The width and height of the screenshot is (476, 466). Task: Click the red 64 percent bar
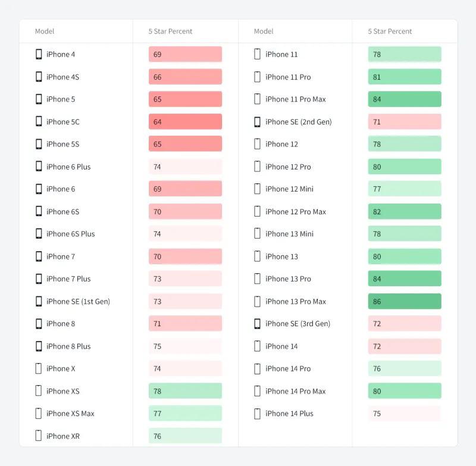[x=185, y=121]
